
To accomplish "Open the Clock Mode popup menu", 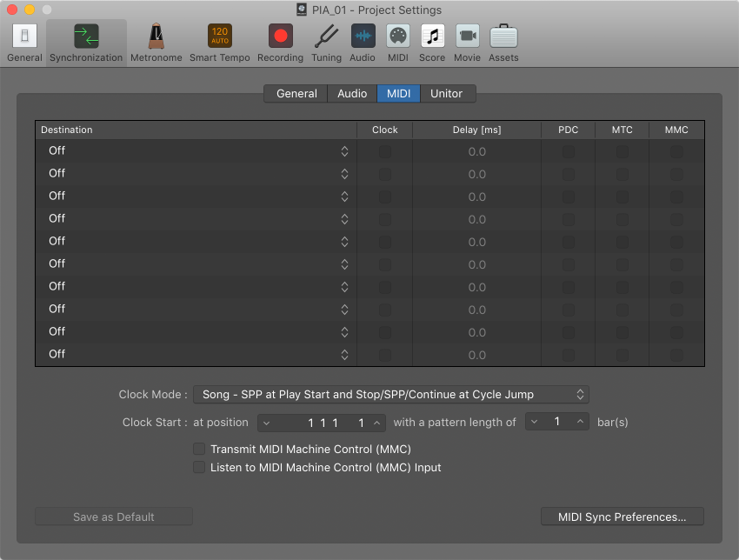I will [391, 395].
